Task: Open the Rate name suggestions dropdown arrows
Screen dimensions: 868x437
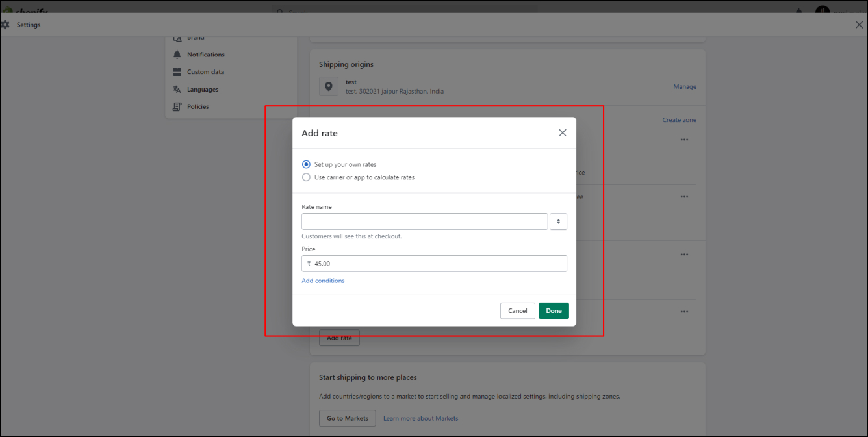Action: (558, 221)
